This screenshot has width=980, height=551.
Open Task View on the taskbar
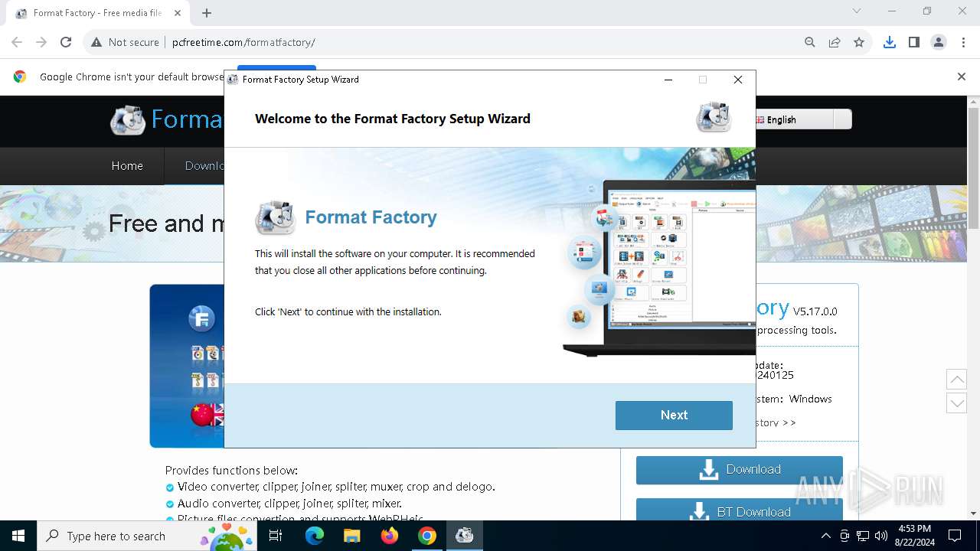click(276, 536)
